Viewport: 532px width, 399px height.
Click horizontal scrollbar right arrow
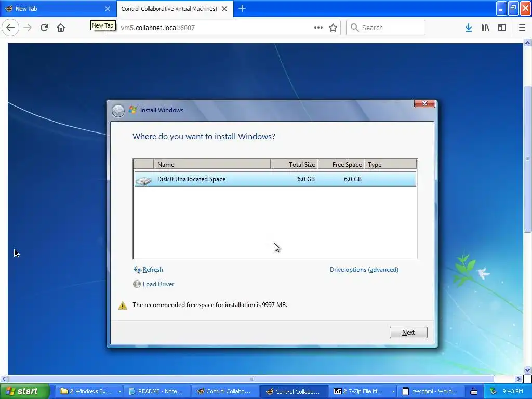(519, 379)
